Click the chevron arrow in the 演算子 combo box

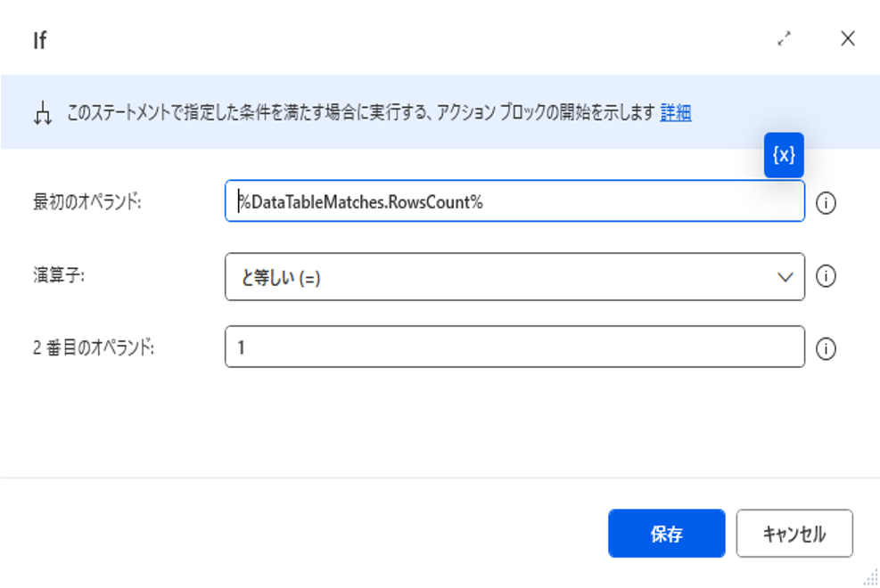tap(785, 277)
